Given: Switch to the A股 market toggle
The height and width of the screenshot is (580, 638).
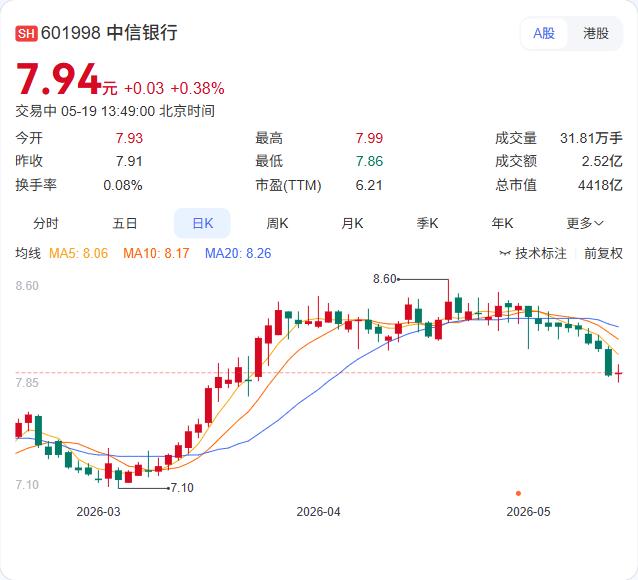Looking at the screenshot, I should pyautogui.click(x=544, y=33).
